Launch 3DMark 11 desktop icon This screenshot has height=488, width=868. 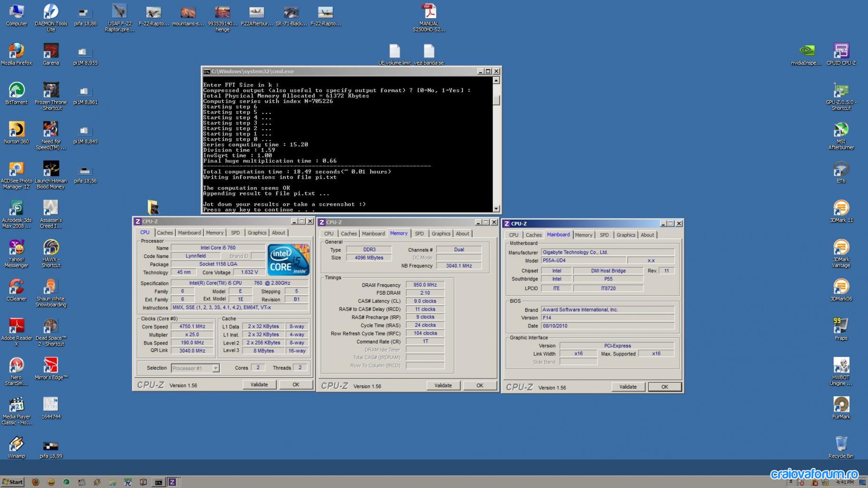(841, 211)
